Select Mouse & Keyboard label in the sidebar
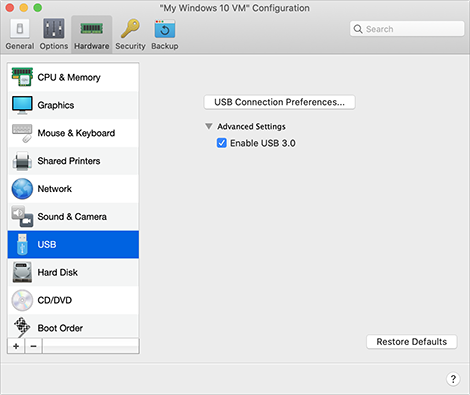 click(76, 133)
